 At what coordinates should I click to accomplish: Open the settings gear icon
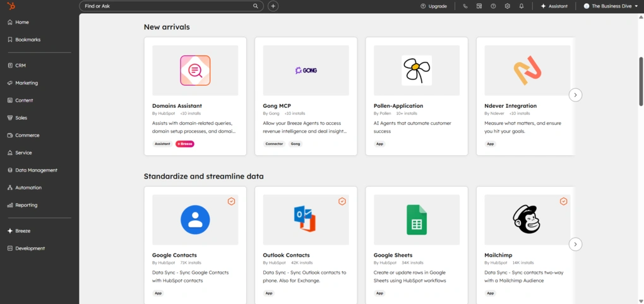[507, 6]
